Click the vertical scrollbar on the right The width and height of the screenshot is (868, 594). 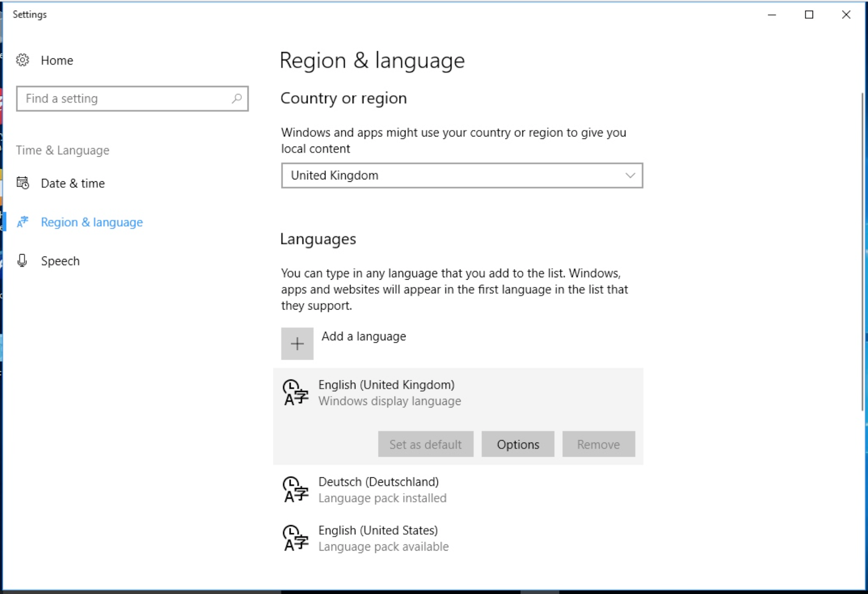(863, 251)
